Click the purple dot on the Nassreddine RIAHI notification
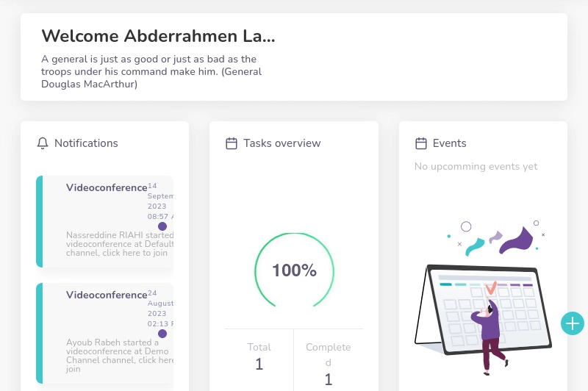Image resolution: width=588 pixels, height=391 pixels. tap(162, 226)
